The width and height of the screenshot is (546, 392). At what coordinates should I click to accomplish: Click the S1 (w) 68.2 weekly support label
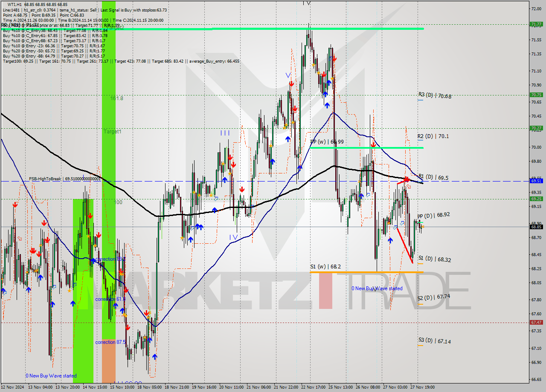tap(325, 267)
